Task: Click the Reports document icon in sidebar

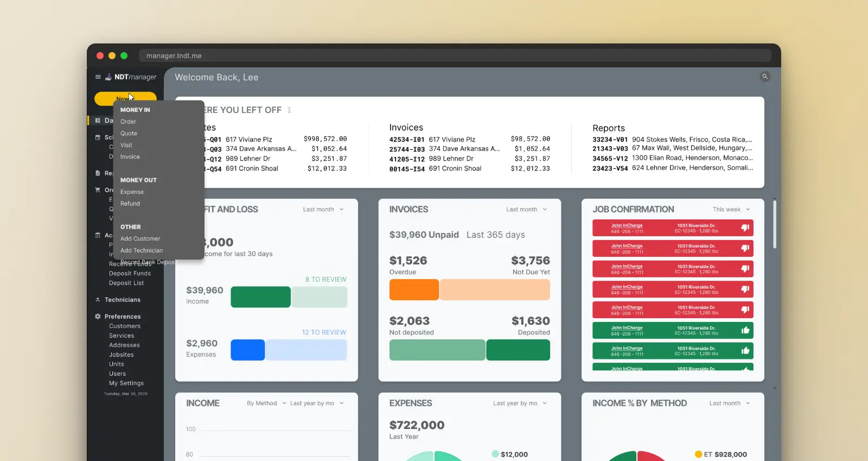Action: coord(98,173)
